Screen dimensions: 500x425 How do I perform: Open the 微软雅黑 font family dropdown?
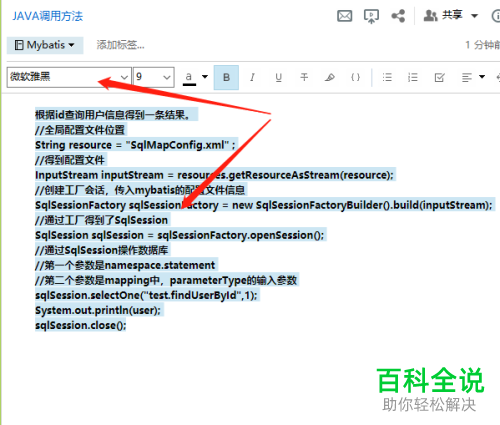coord(69,77)
